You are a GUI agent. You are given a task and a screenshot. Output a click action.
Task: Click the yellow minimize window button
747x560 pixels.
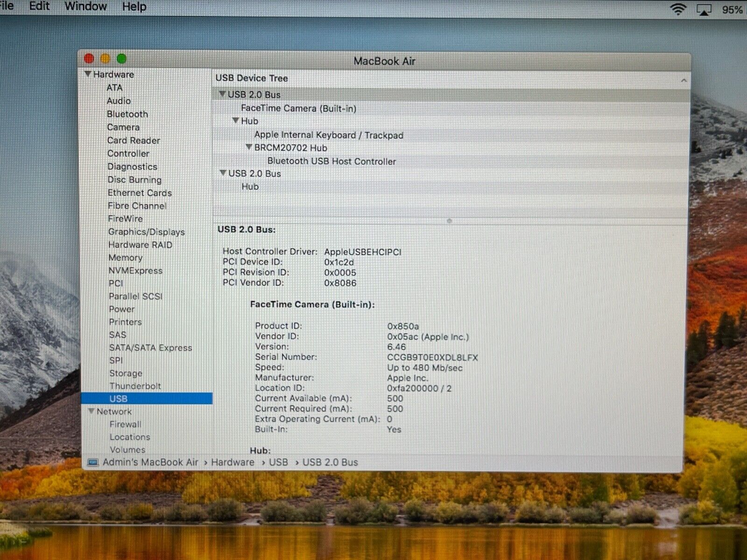coord(105,58)
